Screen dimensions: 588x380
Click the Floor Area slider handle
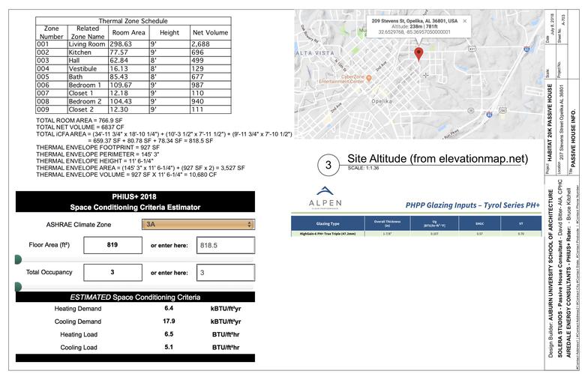pyautogui.click(x=18, y=259)
